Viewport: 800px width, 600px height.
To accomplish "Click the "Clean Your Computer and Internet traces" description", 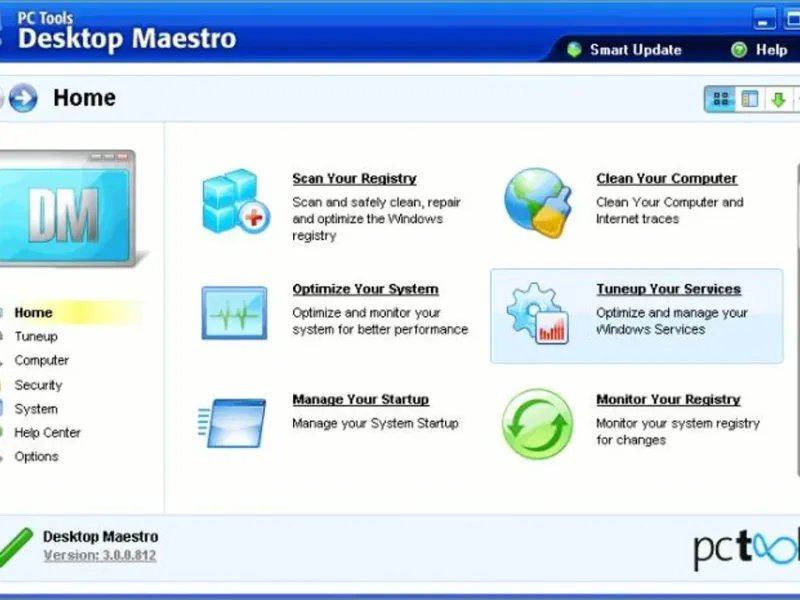I will tap(669, 210).
